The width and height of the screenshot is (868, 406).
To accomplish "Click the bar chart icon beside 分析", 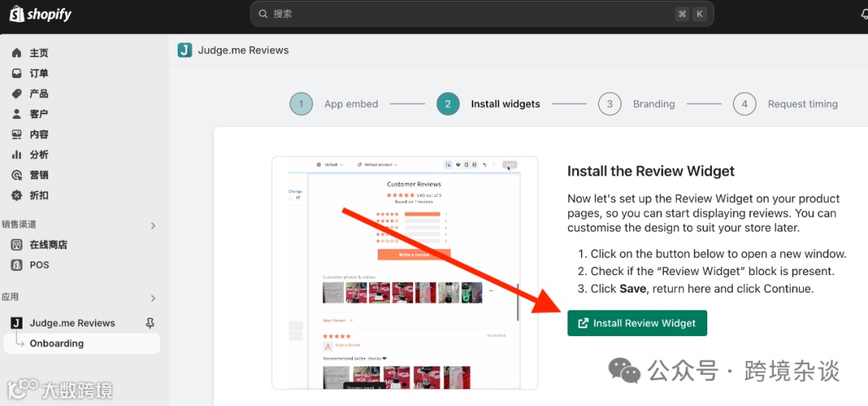I will click(x=17, y=154).
